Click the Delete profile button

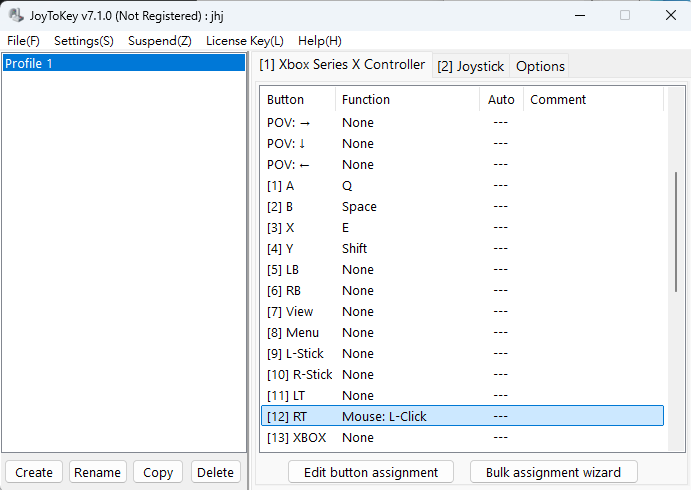pos(215,472)
